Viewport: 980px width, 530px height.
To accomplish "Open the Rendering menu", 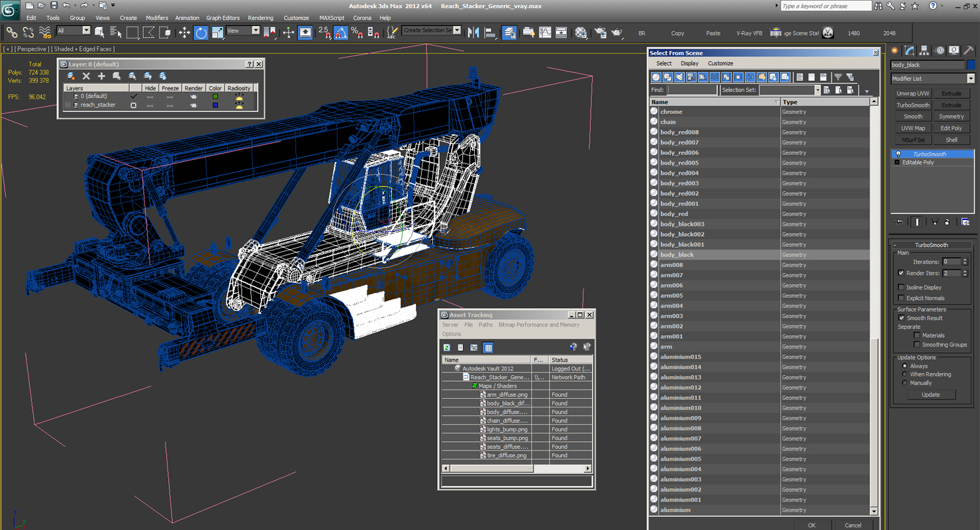I will click(260, 18).
